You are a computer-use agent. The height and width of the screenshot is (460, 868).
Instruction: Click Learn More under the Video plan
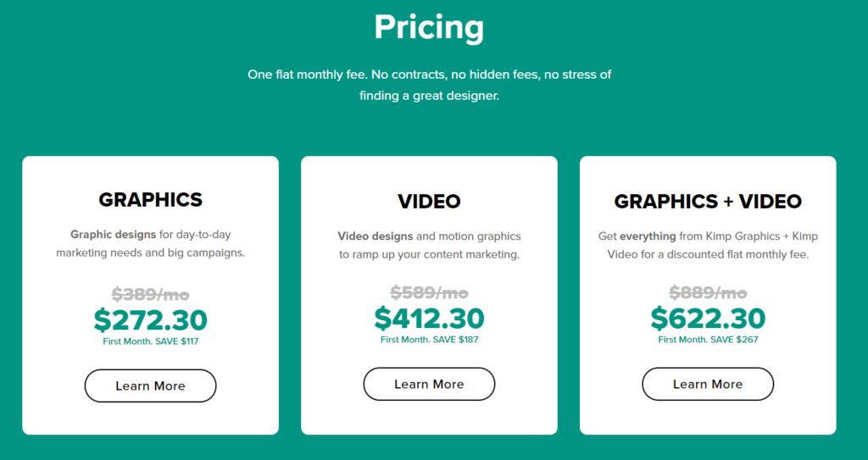click(429, 384)
